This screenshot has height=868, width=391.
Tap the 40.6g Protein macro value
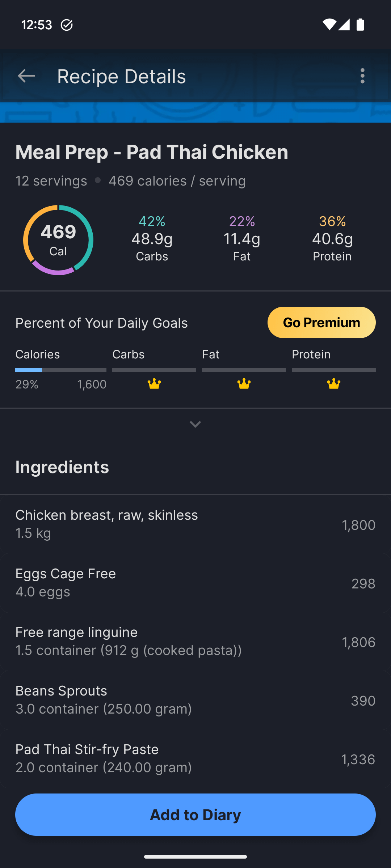pyautogui.click(x=332, y=239)
